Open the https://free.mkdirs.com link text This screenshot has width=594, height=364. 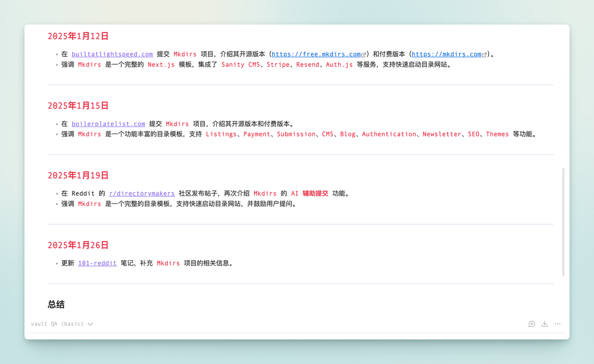[316, 54]
